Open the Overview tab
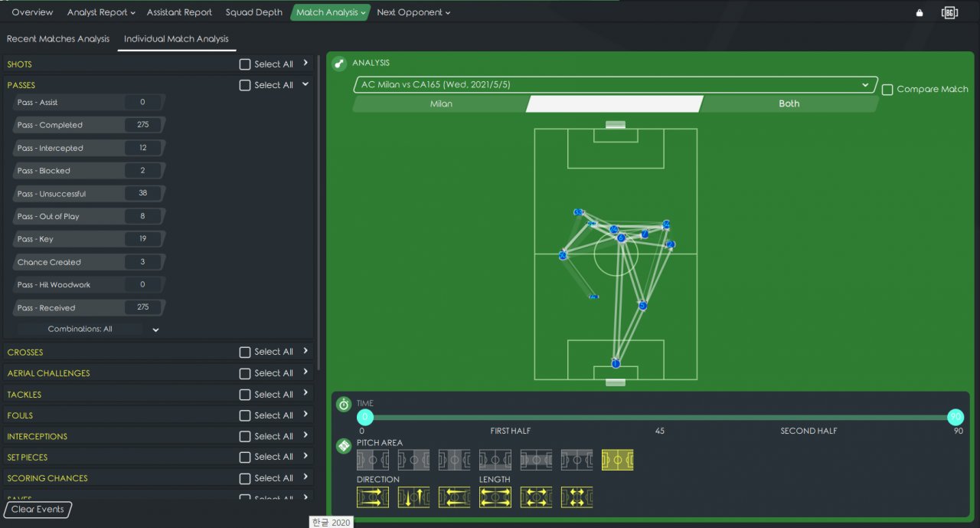980x528 pixels. point(32,12)
